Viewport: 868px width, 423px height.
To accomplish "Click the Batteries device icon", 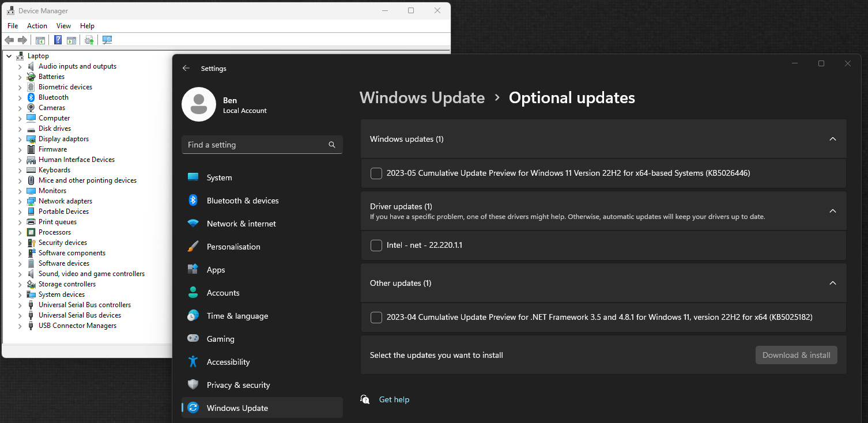I will point(31,77).
